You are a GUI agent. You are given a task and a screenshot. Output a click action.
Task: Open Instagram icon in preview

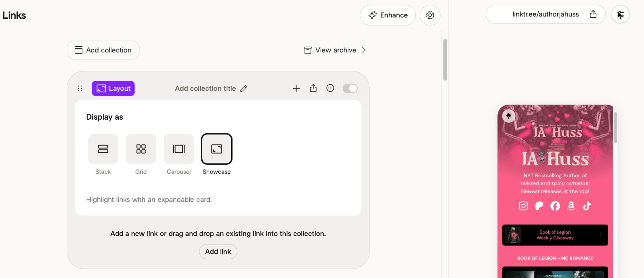[x=523, y=206]
